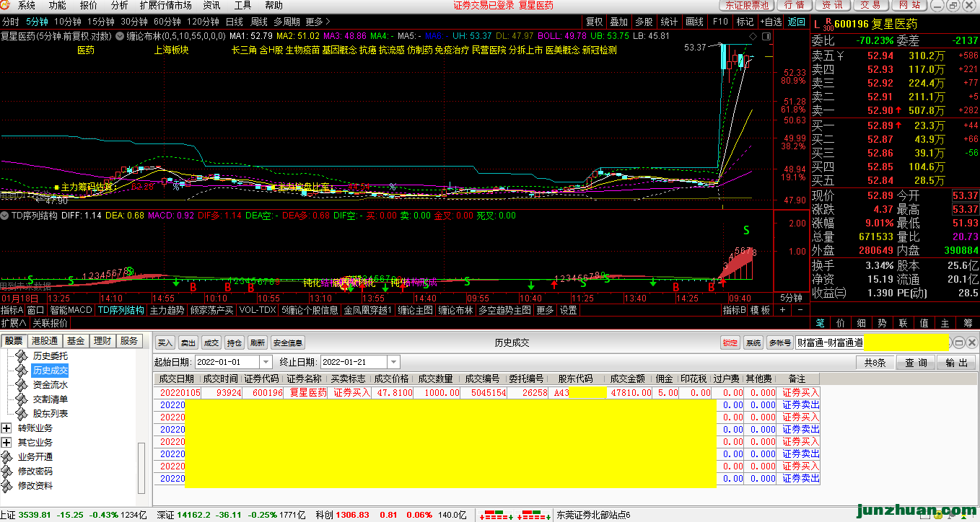The height and width of the screenshot is (522, 980).
Task: Click the 系统 button in the trade panel
Action: click(753, 342)
